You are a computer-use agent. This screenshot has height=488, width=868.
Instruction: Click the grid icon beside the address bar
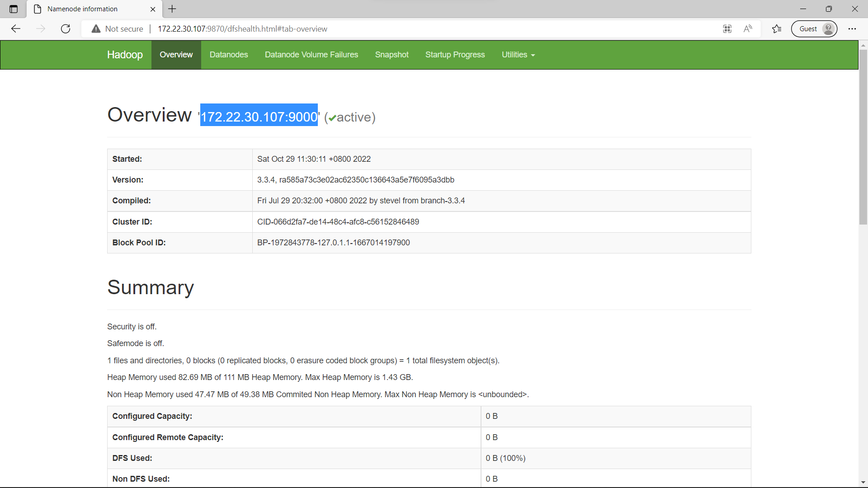coord(727,28)
